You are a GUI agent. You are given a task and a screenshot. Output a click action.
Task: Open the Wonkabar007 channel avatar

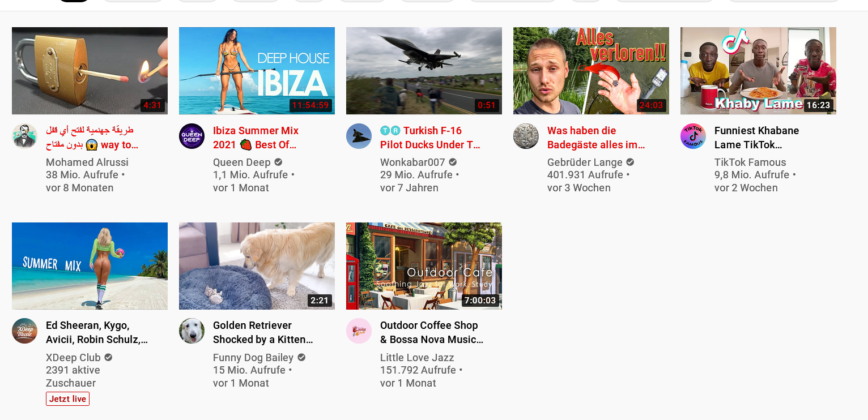pyautogui.click(x=359, y=136)
